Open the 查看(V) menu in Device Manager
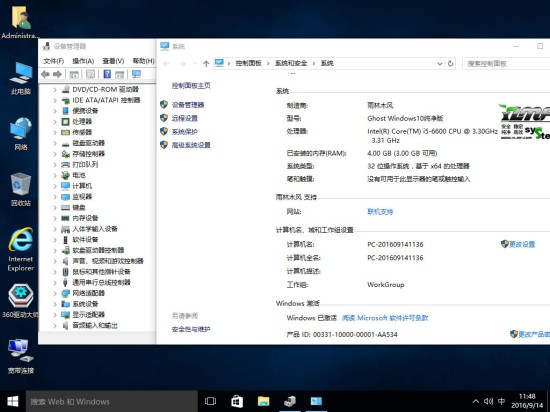The height and width of the screenshot is (412, 550). (113, 61)
